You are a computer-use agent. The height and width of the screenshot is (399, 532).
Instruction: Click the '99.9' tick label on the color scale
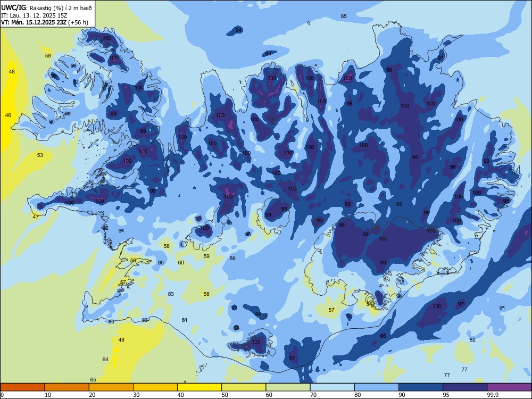coord(492,395)
